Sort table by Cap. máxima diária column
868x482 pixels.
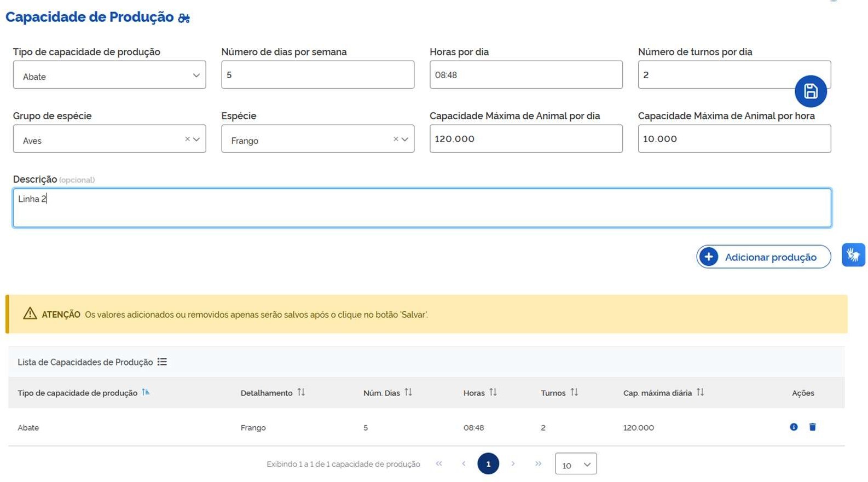pos(700,392)
